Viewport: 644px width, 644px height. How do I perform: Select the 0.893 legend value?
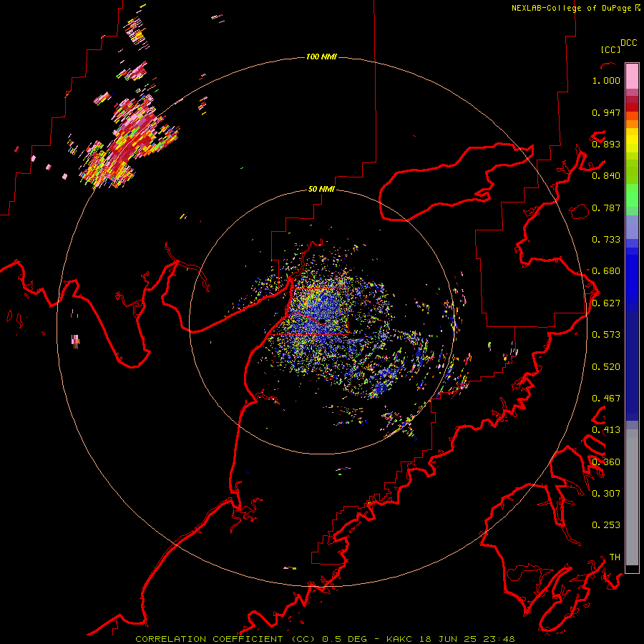pyautogui.click(x=606, y=144)
